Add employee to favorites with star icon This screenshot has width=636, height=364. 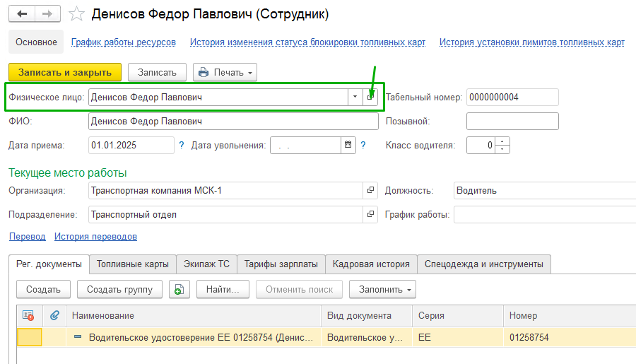pos(78,14)
